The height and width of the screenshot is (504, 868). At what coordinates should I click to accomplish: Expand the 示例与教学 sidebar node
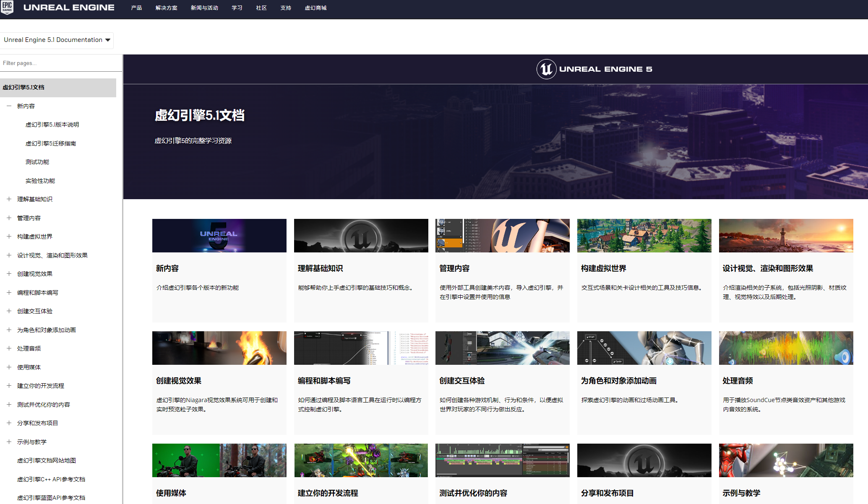coord(9,442)
